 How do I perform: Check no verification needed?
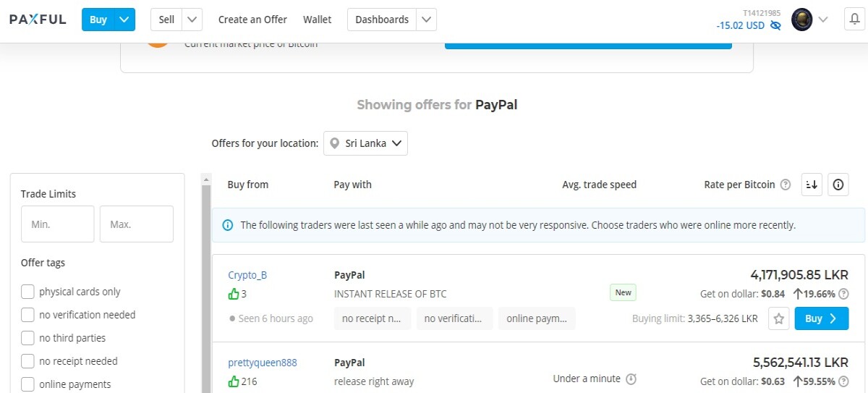tap(27, 315)
